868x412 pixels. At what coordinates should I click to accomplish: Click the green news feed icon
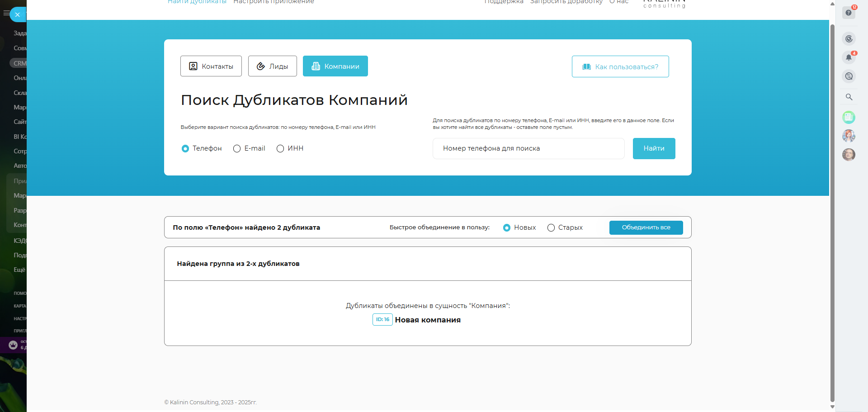click(849, 118)
